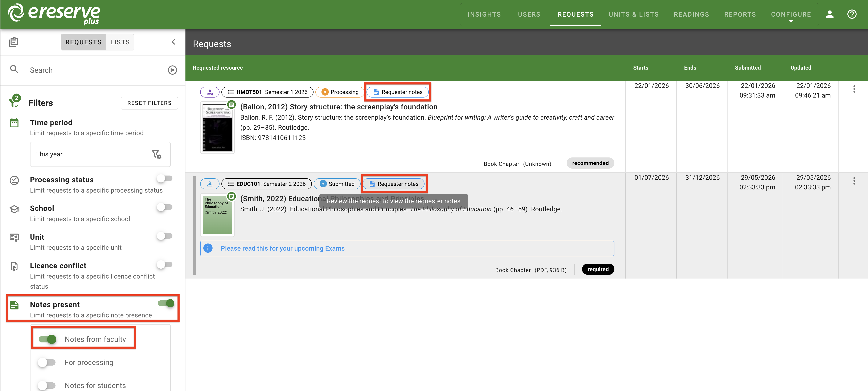Click the info icon in exam note
The image size is (868, 391).
click(x=208, y=248)
